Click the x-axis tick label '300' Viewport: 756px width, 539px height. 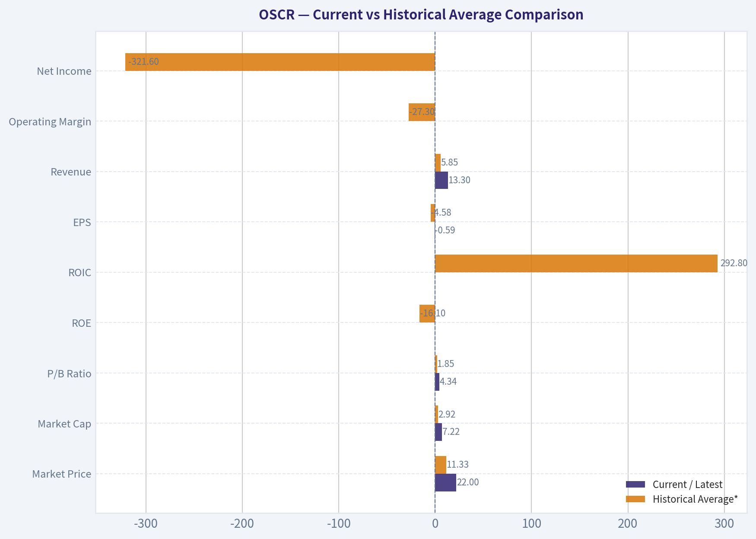(x=724, y=523)
